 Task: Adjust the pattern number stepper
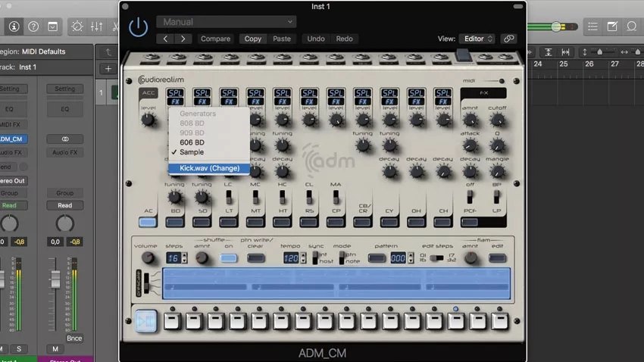410,258
